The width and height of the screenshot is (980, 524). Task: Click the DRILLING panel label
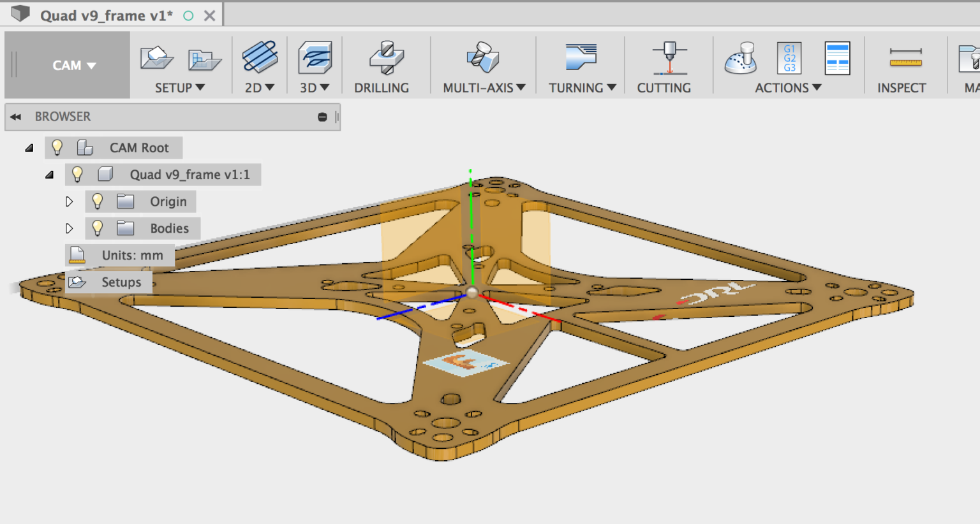[x=382, y=88]
